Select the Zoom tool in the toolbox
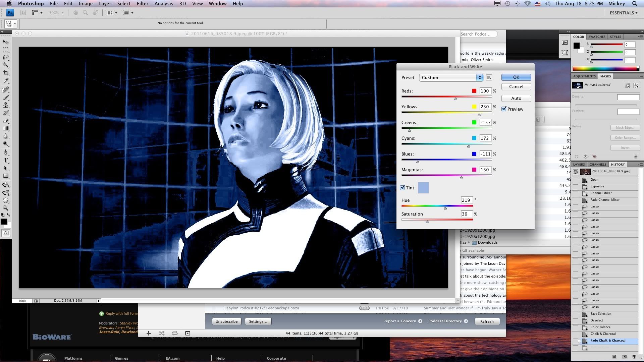The image size is (644, 362). (x=6, y=208)
